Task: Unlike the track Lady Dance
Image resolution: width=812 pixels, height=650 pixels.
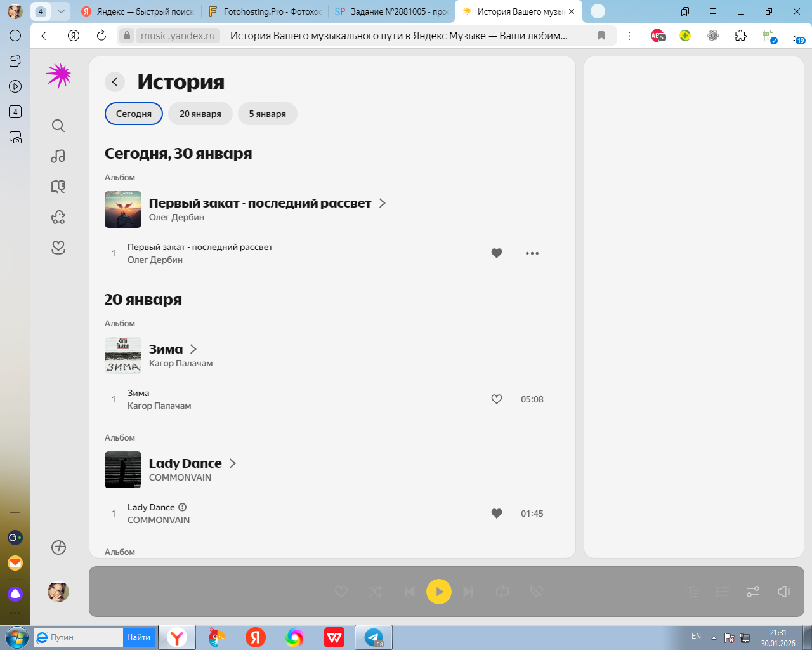Action: click(497, 514)
